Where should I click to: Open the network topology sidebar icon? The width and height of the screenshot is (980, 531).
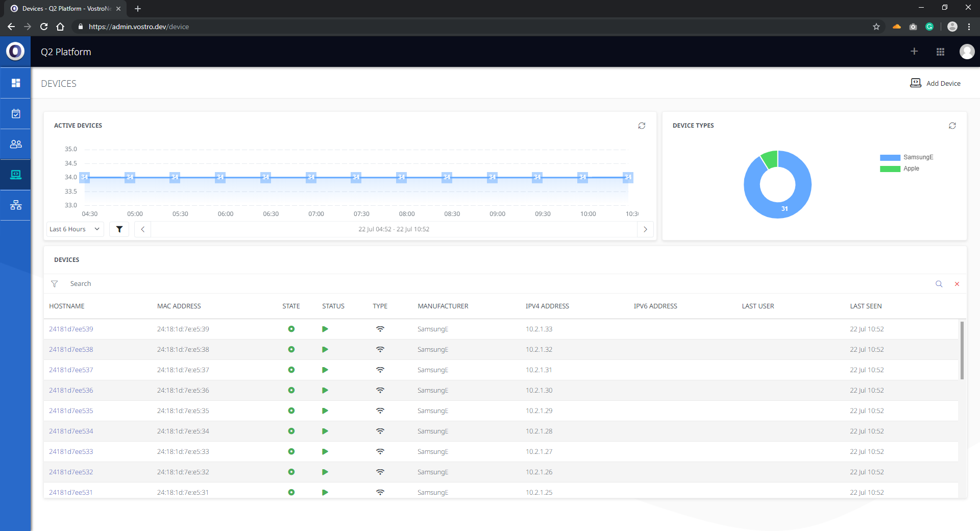pos(16,205)
